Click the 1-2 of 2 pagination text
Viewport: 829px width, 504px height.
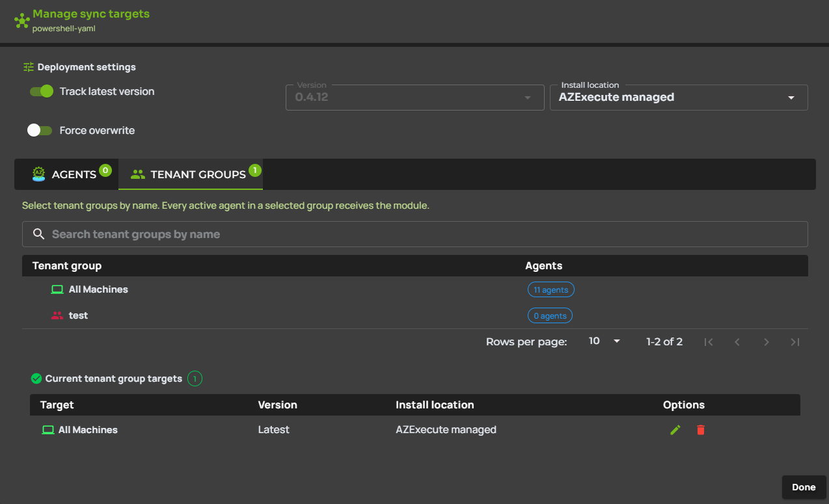tap(664, 341)
